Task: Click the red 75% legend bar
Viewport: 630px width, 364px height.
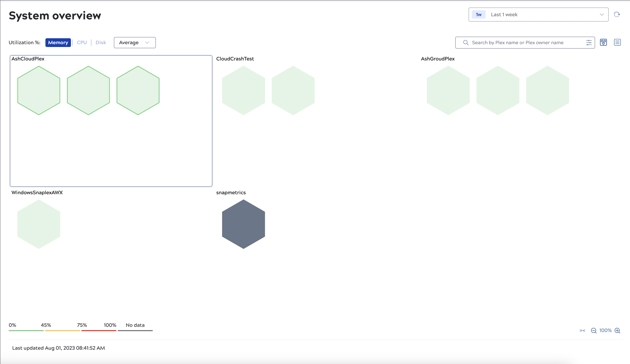Action: 99,330
